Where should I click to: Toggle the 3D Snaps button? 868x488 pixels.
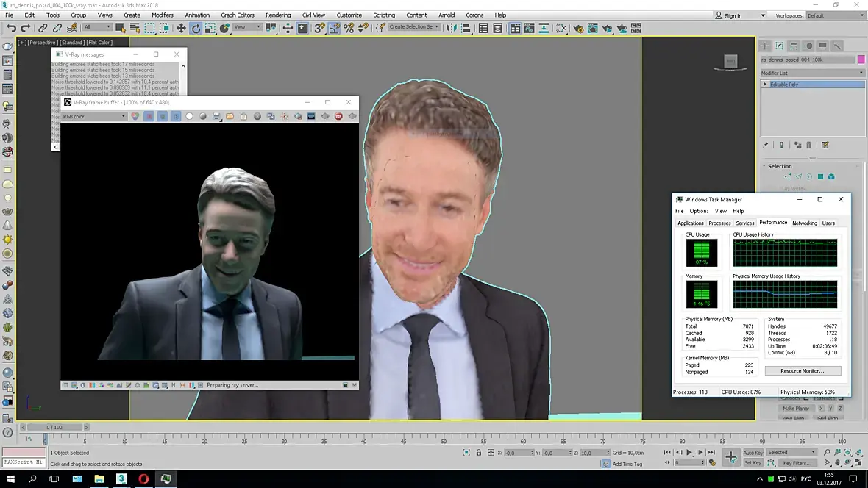tap(319, 28)
